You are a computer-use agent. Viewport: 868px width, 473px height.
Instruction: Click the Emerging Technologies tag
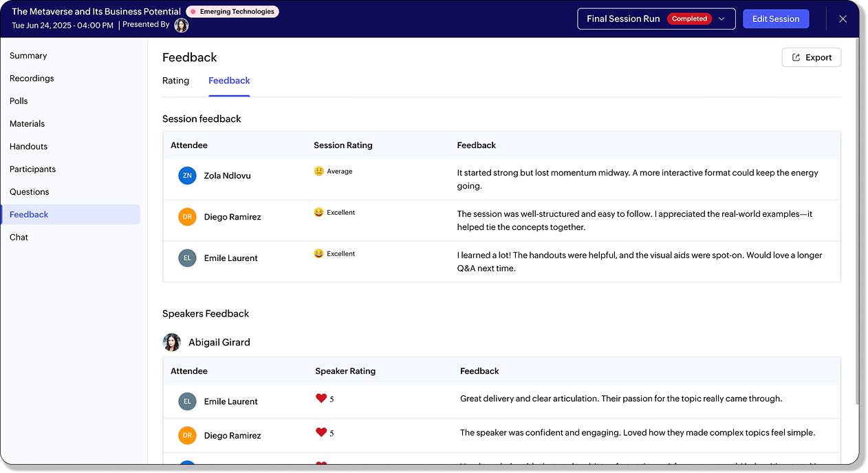point(232,12)
